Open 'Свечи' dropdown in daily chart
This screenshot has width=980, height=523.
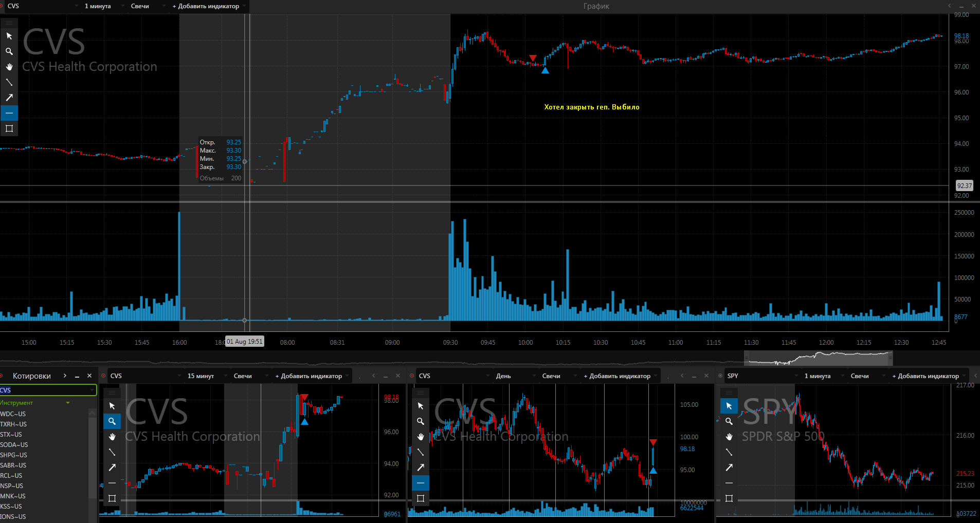pyautogui.click(x=559, y=376)
